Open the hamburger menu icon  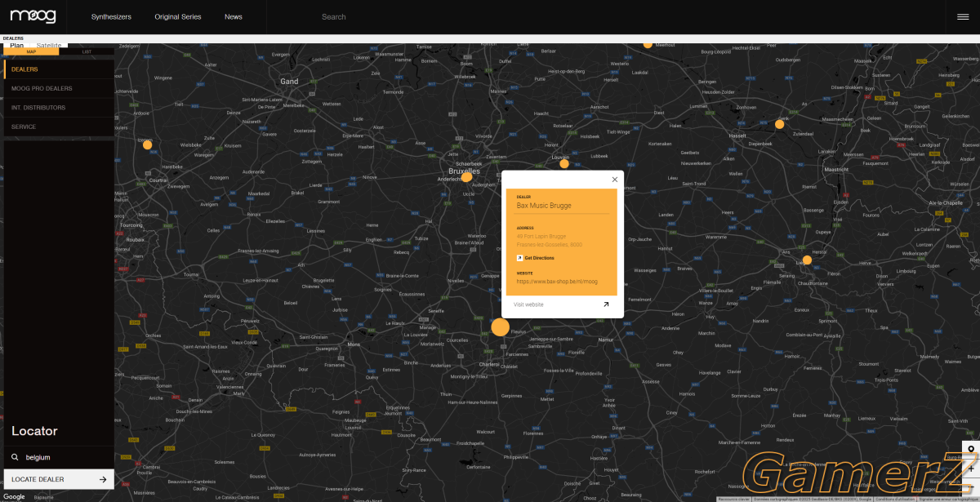[963, 16]
